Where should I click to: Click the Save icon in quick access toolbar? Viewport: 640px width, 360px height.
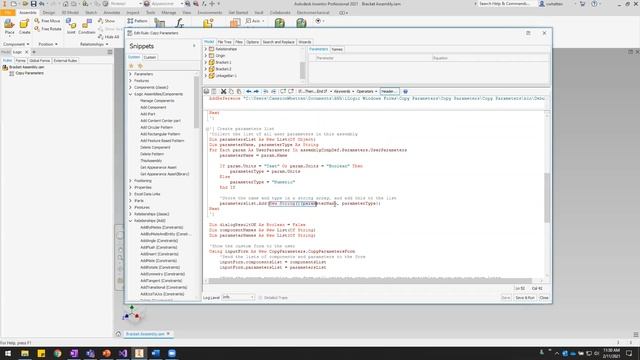coord(33,4)
